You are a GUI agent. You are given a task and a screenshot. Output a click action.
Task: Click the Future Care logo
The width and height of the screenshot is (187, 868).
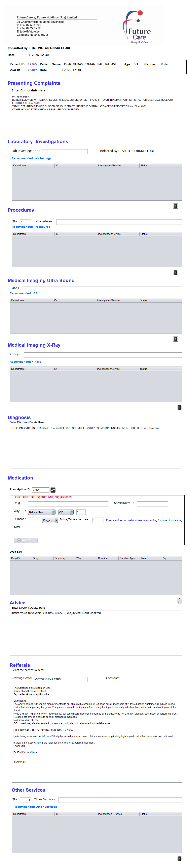[138, 27]
